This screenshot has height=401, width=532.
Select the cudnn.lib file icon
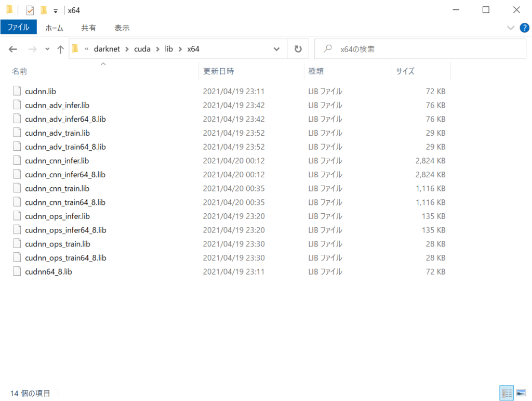17,91
